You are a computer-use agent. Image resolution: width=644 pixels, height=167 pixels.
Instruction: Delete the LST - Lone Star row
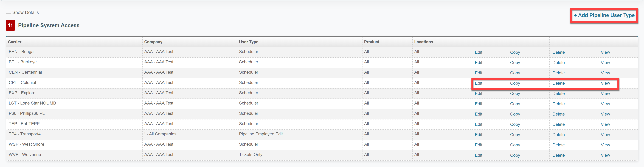coord(558,104)
